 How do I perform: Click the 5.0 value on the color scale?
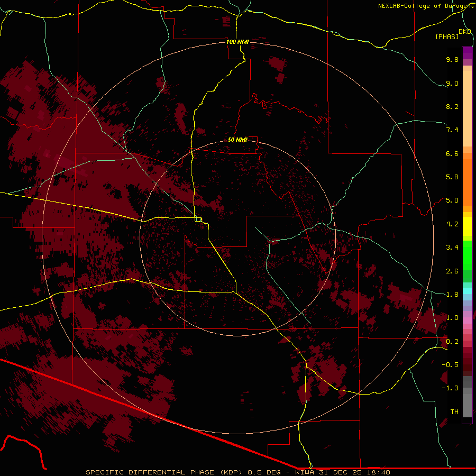[452, 200]
